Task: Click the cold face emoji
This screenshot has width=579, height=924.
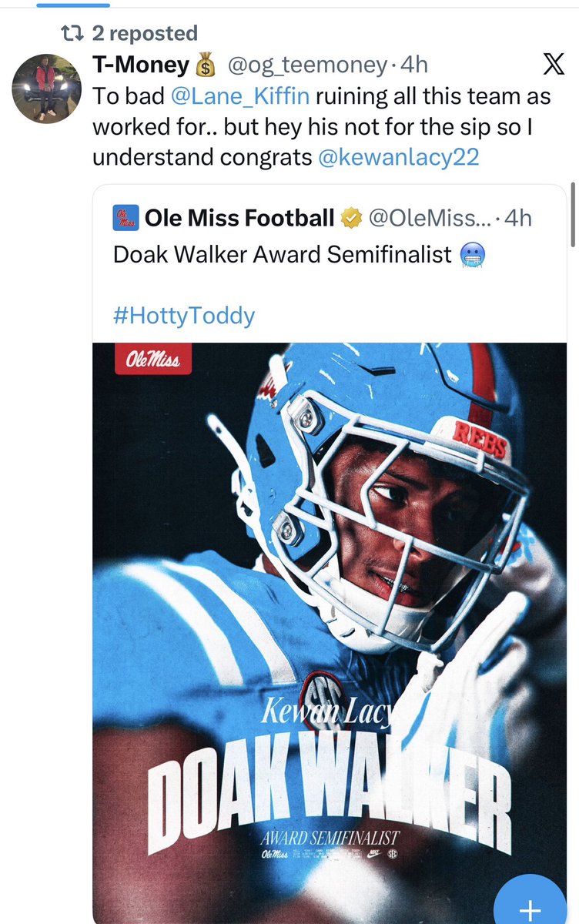Action: (470, 254)
